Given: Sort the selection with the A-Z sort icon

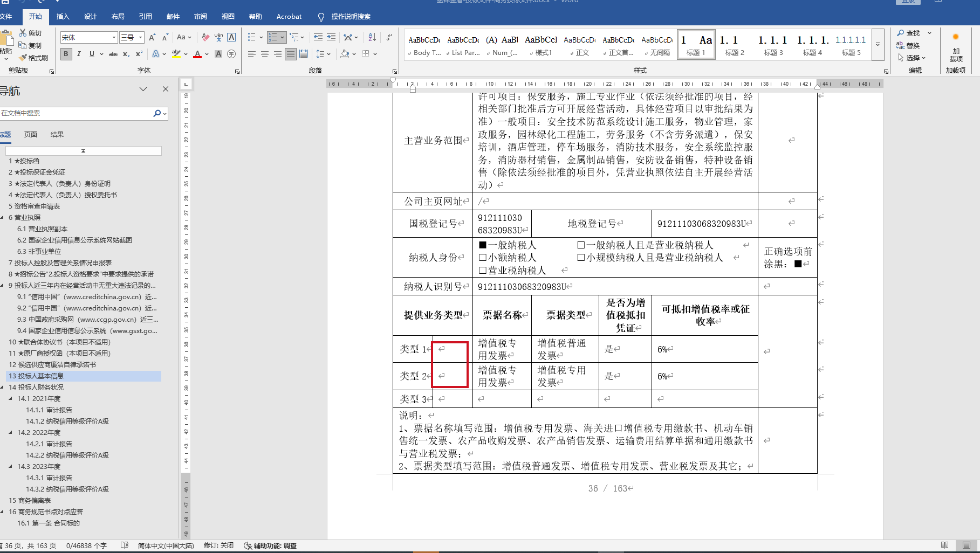Looking at the screenshot, I should pos(372,37).
